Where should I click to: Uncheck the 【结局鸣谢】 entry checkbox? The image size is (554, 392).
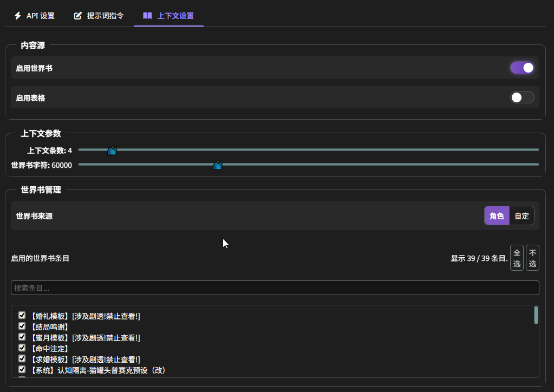coord(22,326)
